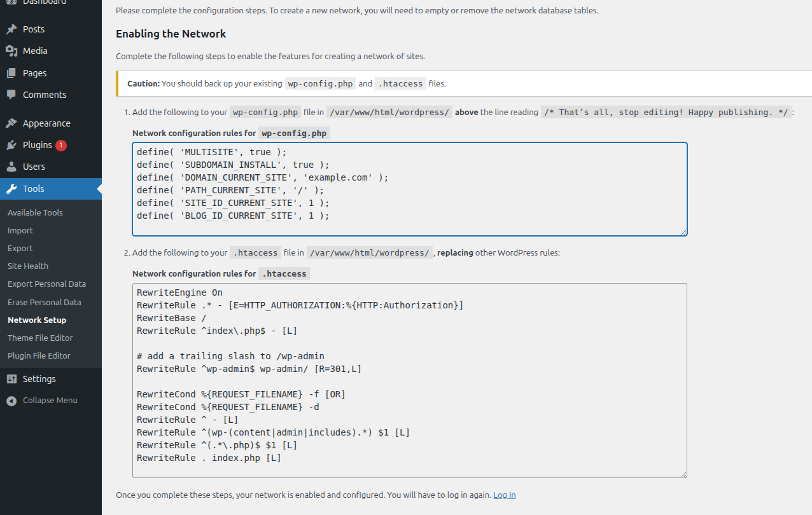This screenshot has width=812, height=515.
Task: Follow the Log In link
Action: click(x=505, y=495)
